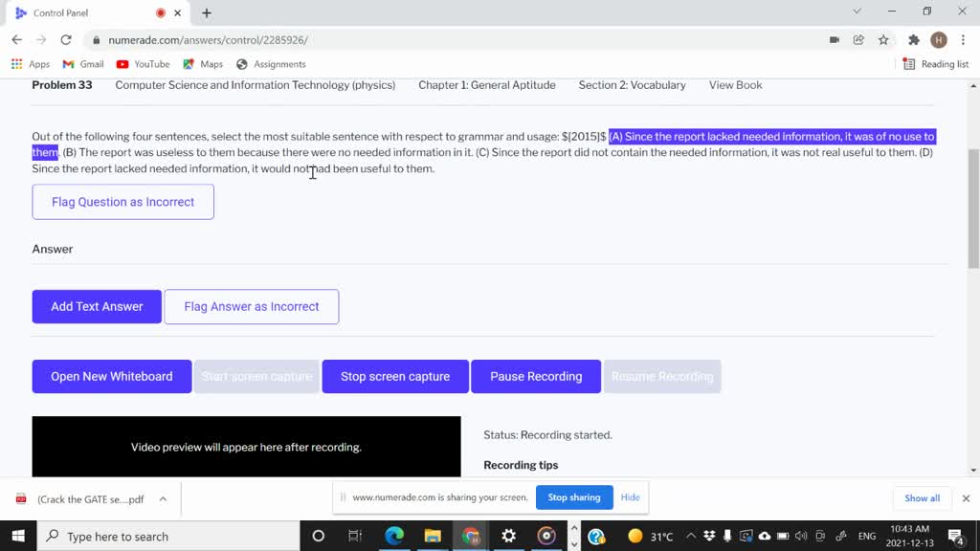Viewport: 980px width, 551px height.
Task: Share this page using the share icon
Action: (858, 40)
